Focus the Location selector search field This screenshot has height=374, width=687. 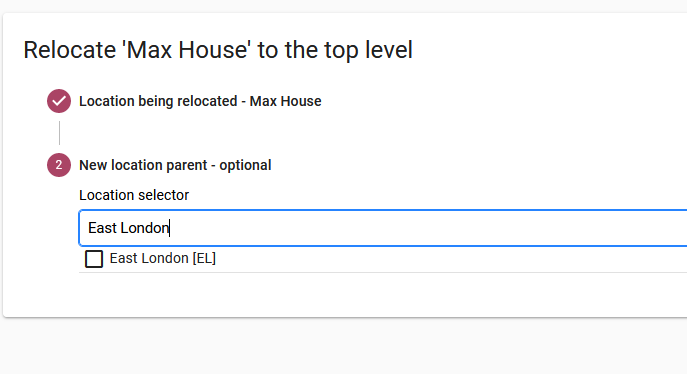pos(383,228)
